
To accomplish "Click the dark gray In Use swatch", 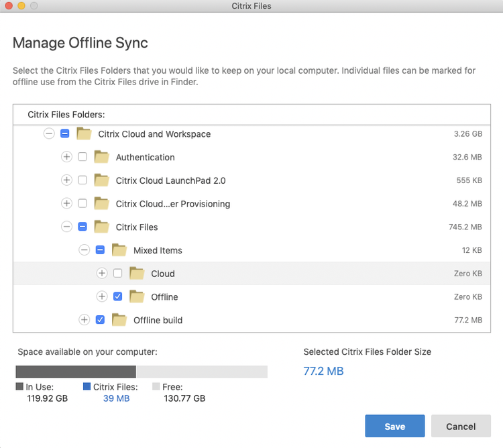I will coord(19,386).
